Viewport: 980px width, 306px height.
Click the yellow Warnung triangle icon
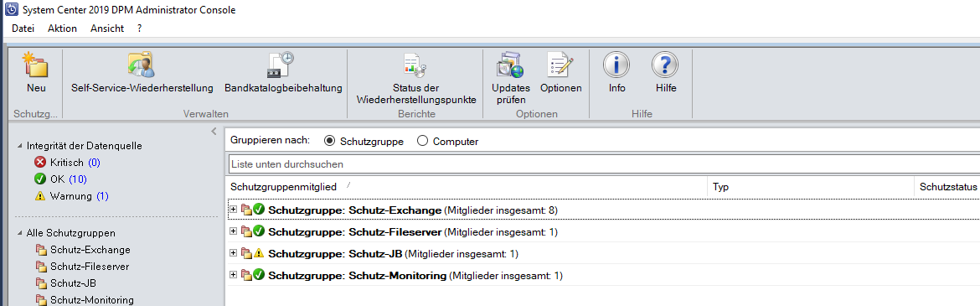click(41, 196)
